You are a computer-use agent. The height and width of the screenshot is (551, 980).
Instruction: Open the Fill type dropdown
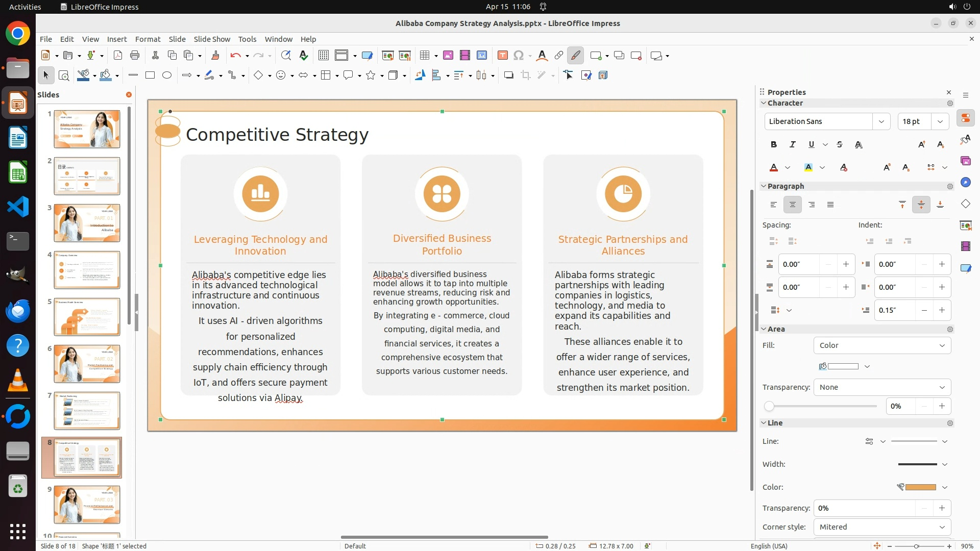(881, 345)
